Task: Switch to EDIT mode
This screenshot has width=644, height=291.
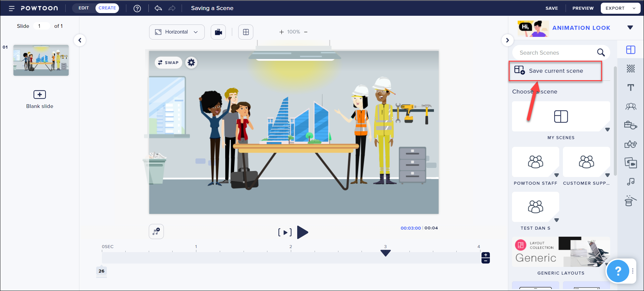Action: pyautogui.click(x=84, y=8)
